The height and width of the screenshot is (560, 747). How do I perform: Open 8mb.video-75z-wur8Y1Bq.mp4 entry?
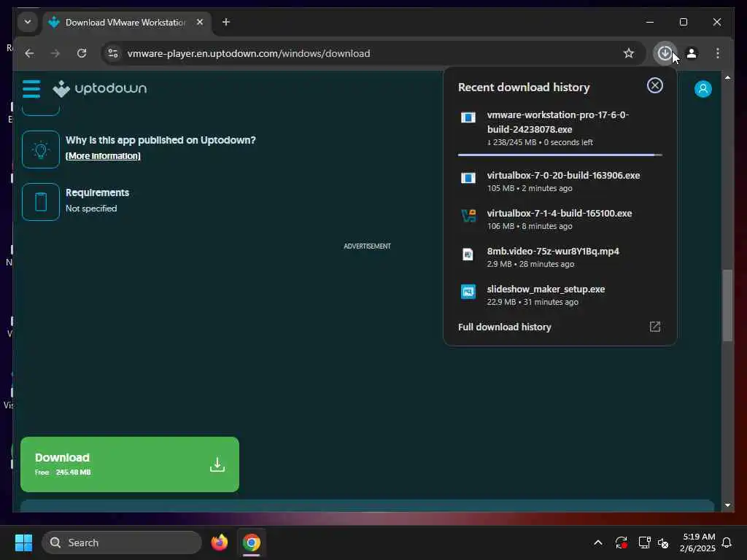pos(560,257)
